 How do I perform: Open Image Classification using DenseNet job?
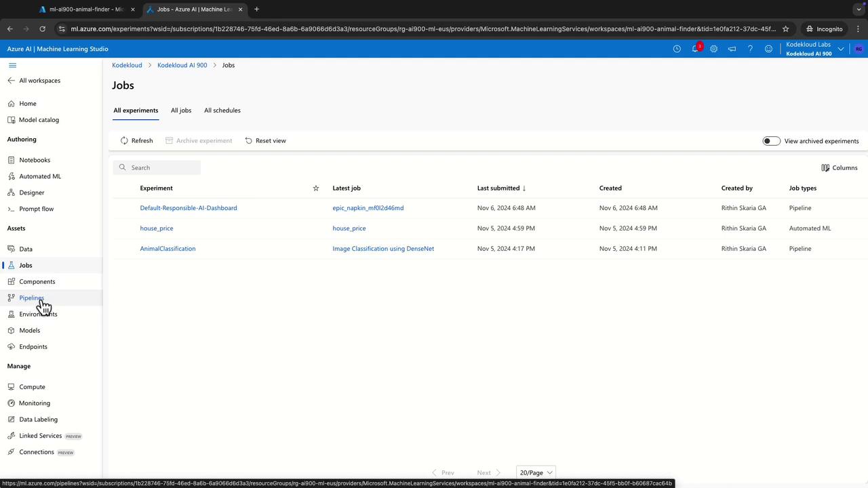point(383,249)
